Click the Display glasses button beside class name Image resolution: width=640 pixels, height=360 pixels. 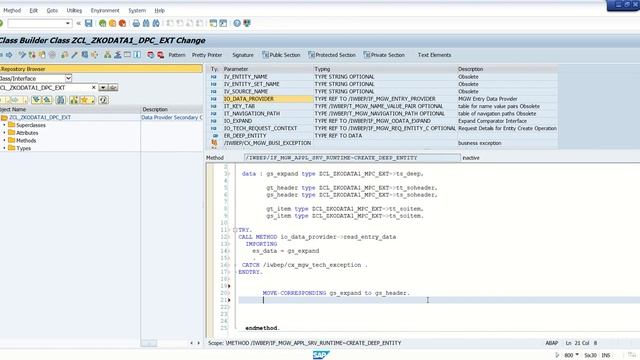[x=113, y=87]
